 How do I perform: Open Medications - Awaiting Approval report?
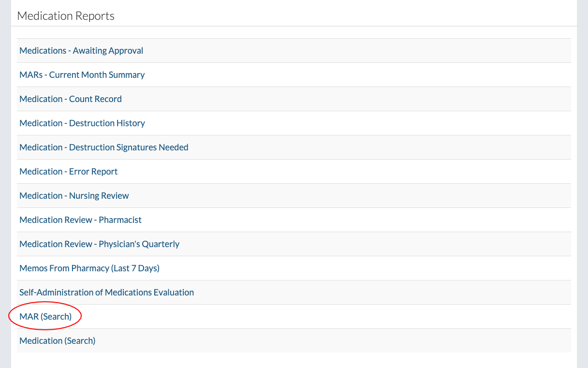pos(81,51)
